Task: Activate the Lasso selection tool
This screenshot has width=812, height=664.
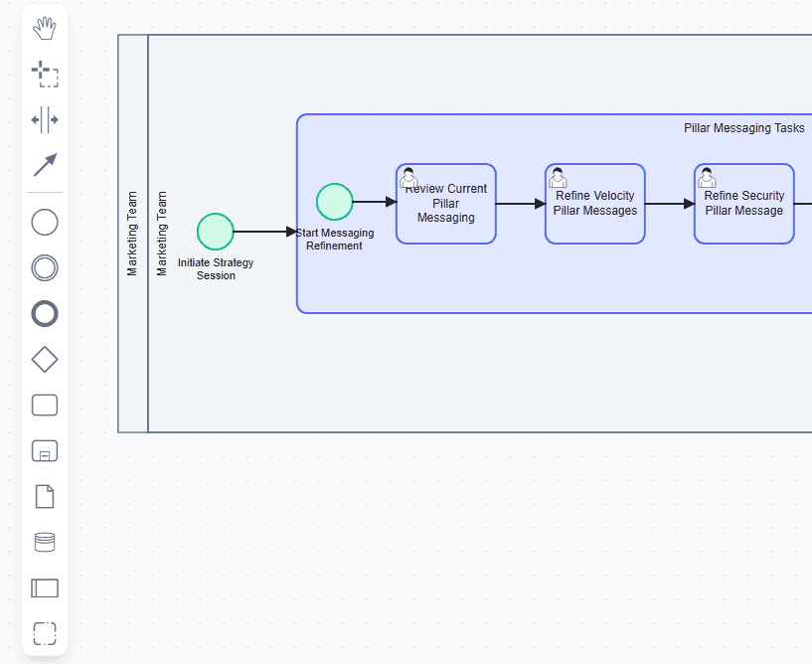Action: (x=44, y=75)
